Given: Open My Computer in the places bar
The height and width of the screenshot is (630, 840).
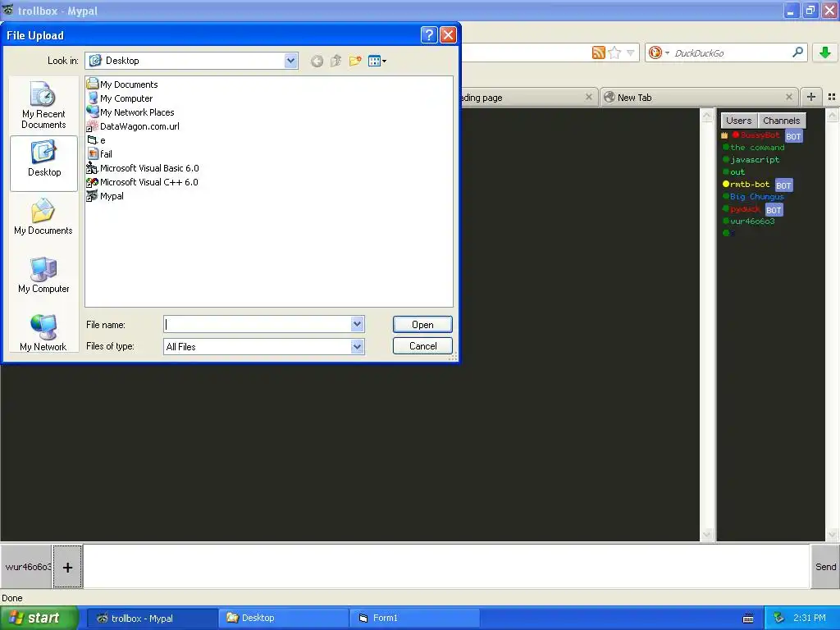Looking at the screenshot, I should pos(43,275).
